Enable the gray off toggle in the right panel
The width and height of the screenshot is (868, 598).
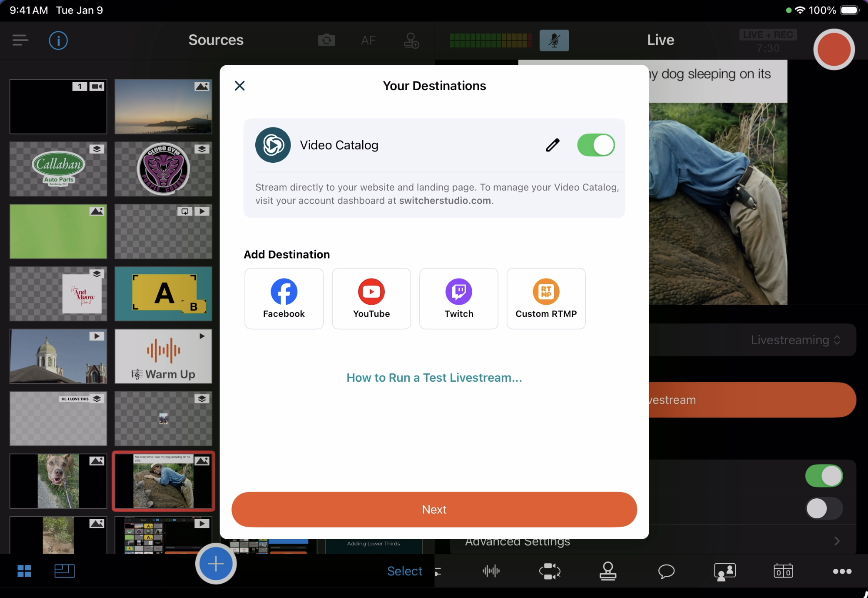point(824,508)
